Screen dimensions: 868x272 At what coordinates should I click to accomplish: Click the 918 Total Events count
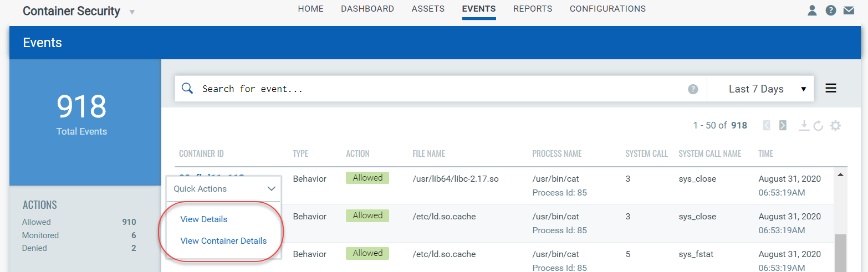pyautogui.click(x=81, y=107)
